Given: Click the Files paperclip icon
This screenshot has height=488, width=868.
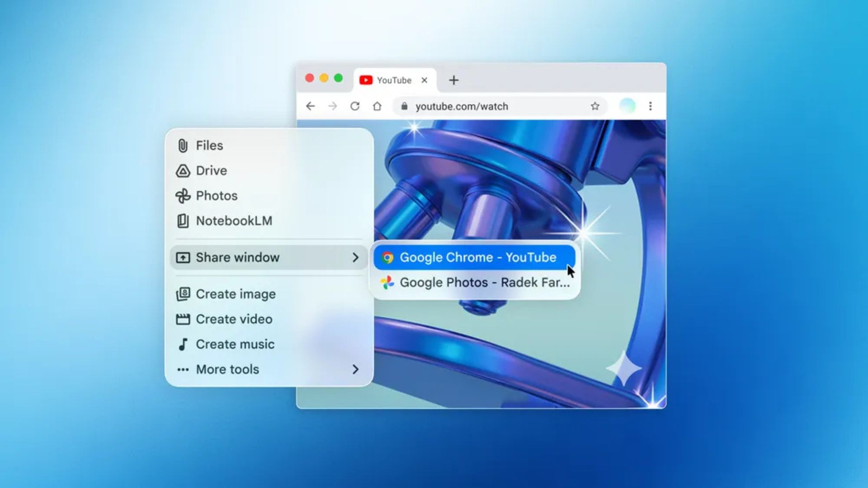Looking at the screenshot, I should (183, 145).
